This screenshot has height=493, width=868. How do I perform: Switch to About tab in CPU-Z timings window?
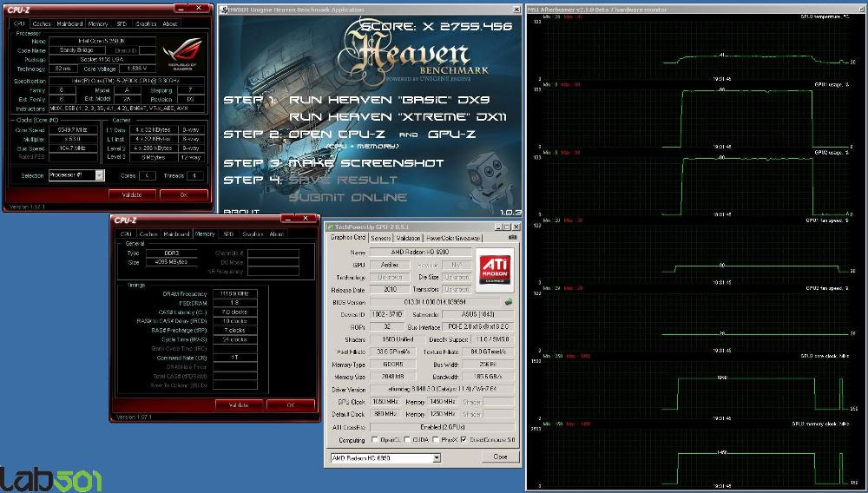pyautogui.click(x=277, y=234)
